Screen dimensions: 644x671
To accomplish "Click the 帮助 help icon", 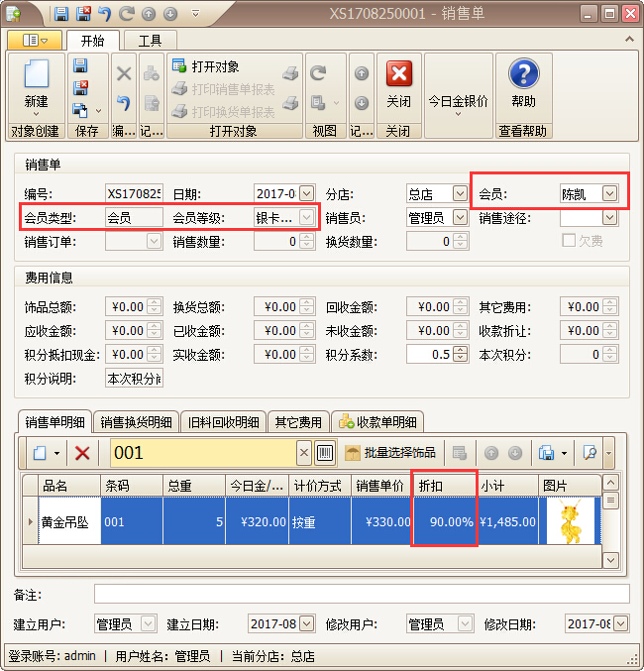I will click(523, 73).
